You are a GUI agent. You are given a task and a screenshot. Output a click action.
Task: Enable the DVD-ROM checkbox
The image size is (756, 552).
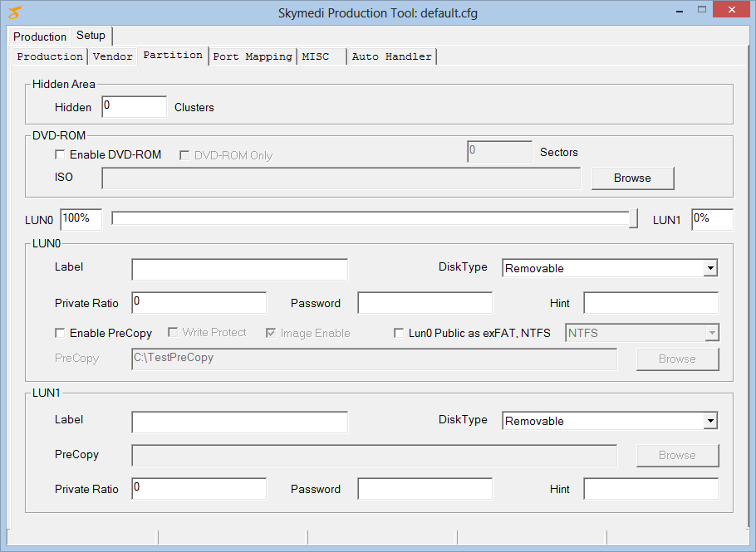[60, 154]
